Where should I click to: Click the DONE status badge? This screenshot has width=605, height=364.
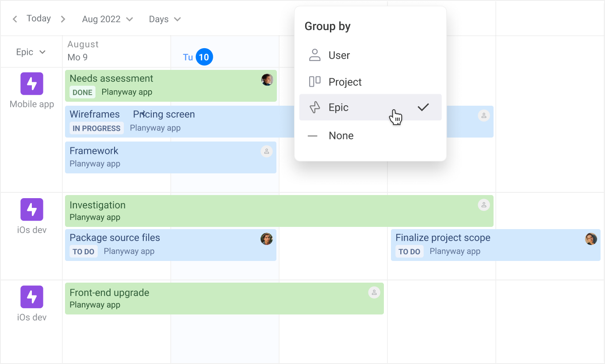point(82,92)
